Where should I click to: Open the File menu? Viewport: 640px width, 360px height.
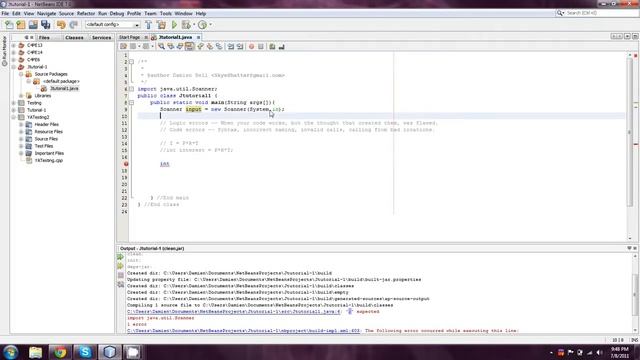pos(5,13)
